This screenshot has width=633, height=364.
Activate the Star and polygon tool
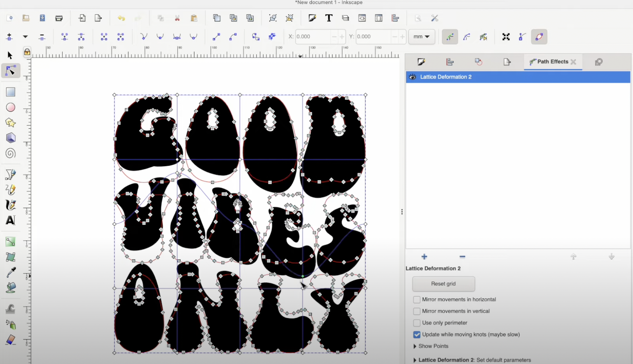pos(10,123)
